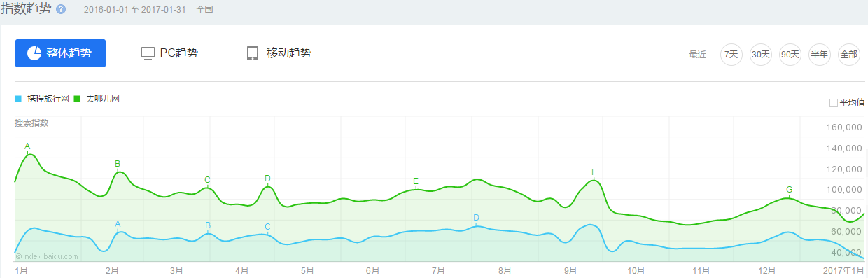Click the 移动趋势 phone icon
The width and height of the screenshot is (868, 278).
253,53
